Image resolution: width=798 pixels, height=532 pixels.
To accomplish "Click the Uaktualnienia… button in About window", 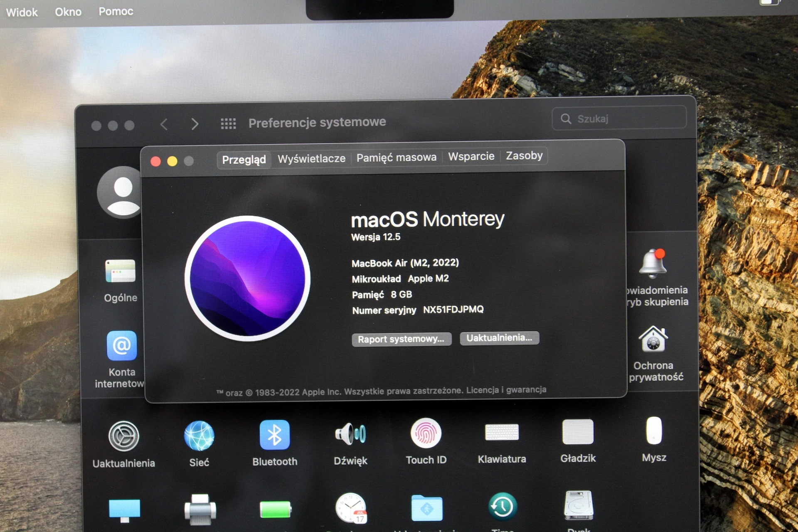I will click(x=499, y=338).
